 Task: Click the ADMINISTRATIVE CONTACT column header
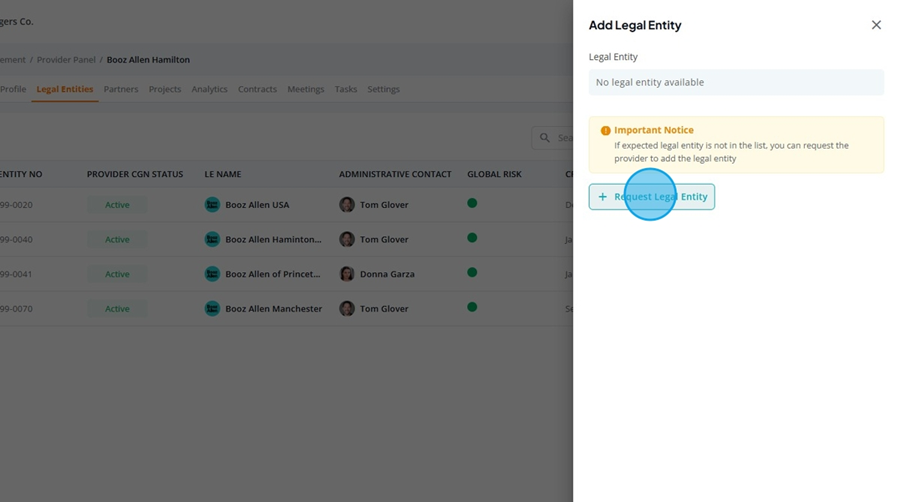pyautogui.click(x=395, y=174)
